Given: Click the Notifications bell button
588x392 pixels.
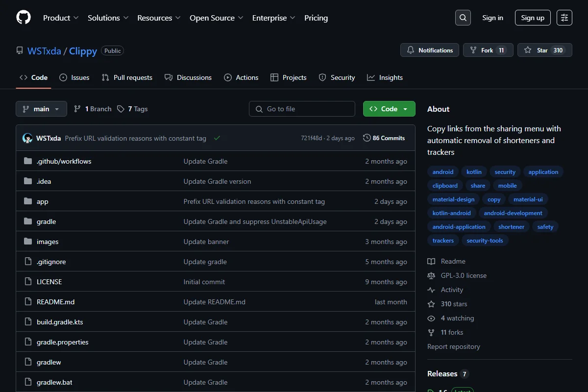Looking at the screenshot, I should coord(430,50).
